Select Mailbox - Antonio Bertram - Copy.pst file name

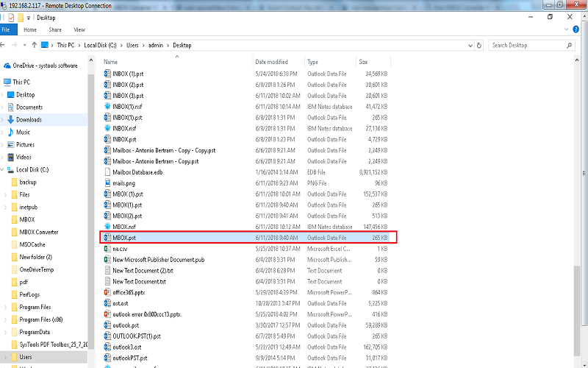156,161
